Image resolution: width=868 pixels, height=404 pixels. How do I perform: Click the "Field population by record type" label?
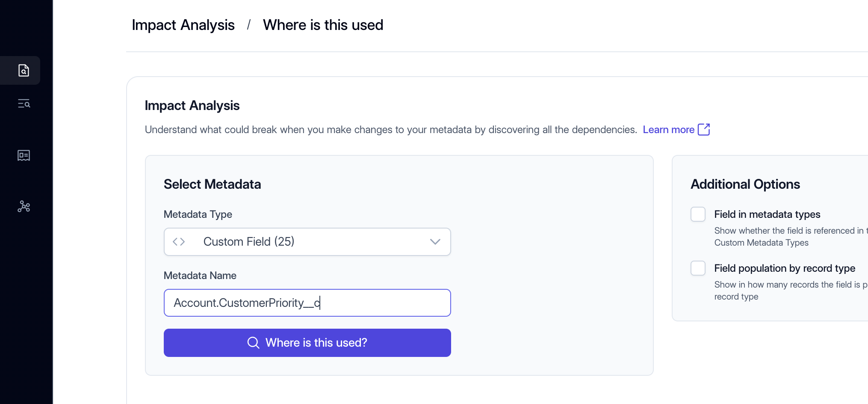point(784,268)
